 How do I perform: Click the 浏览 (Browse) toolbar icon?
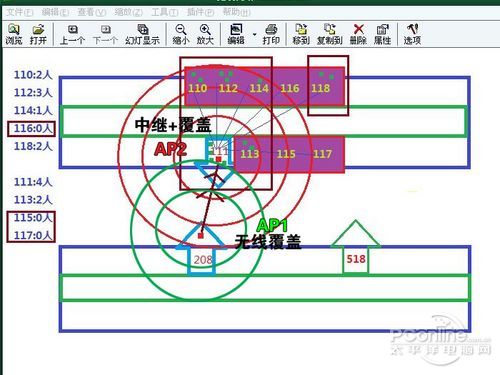tap(14, 34)
